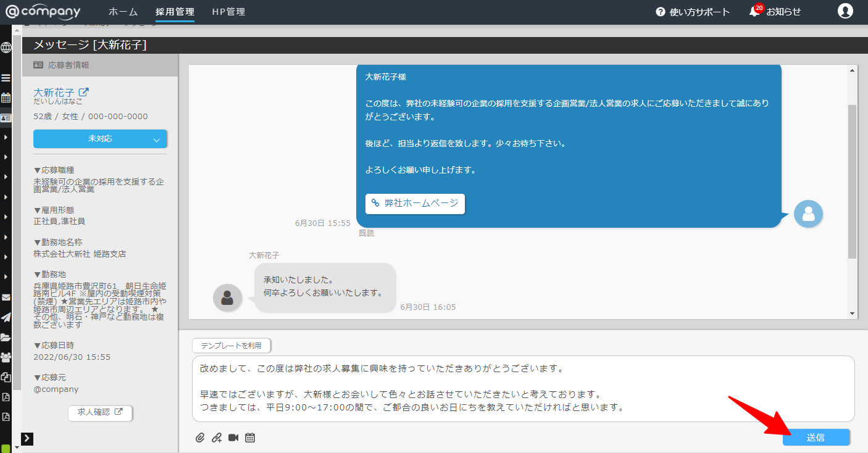868x453 pixels.
Task: Click the 52歳 / 女性 phone info line
Action: (x=91, y=116)
